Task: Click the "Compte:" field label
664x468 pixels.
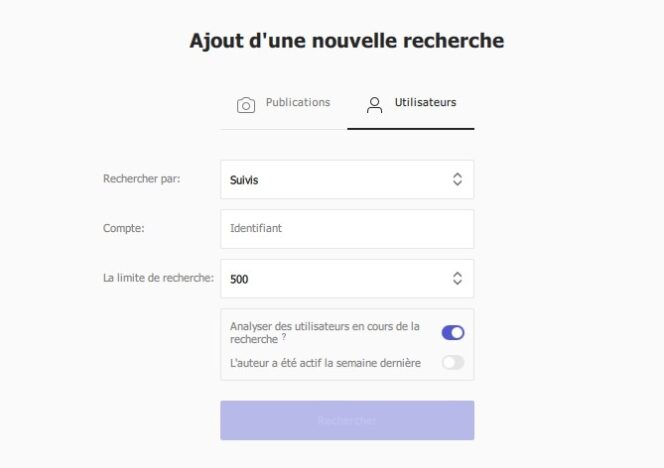Action: 124,229
